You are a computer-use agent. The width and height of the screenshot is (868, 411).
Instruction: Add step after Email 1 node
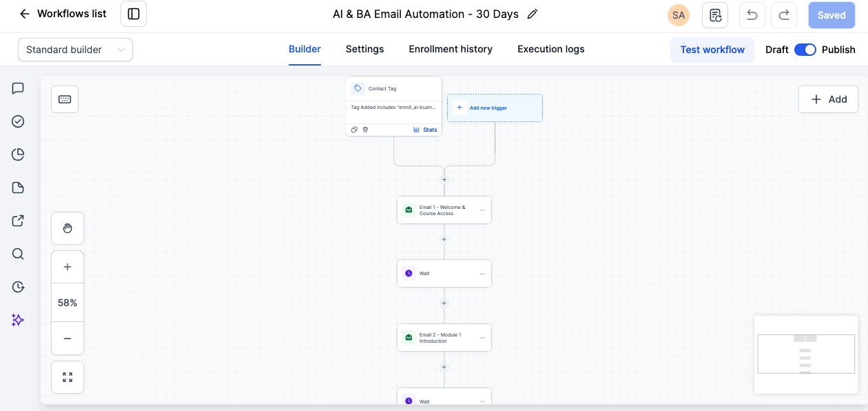point(444,240)
